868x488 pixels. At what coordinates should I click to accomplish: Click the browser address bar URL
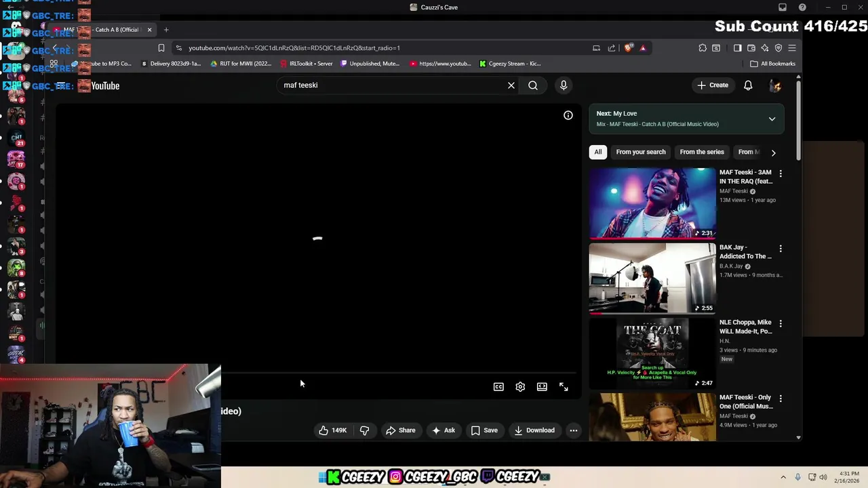pyautogui.click(x=294, y=48)
